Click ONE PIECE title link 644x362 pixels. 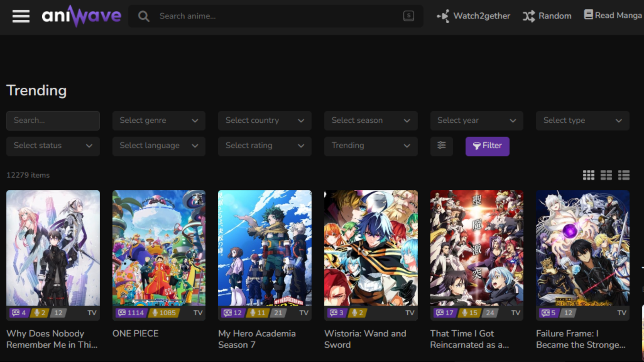[136, 333]
